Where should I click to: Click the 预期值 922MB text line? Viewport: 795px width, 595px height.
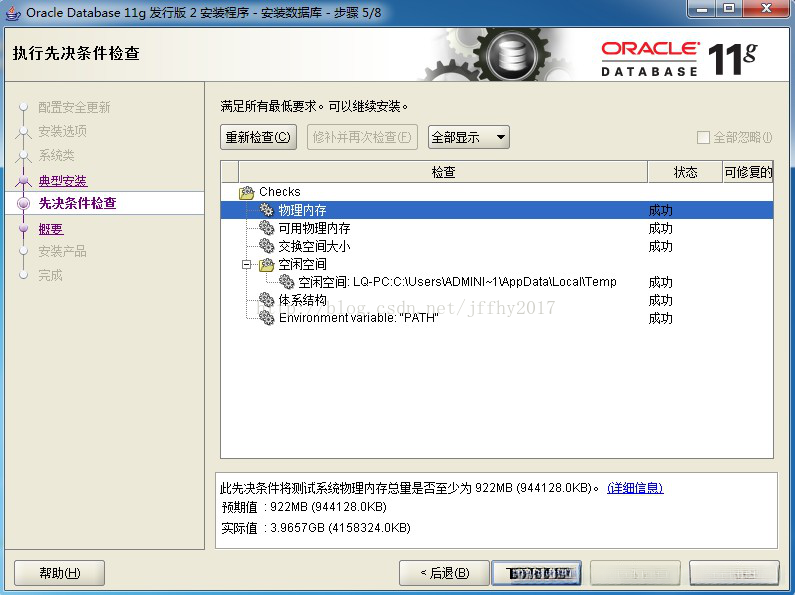[304, 507]
